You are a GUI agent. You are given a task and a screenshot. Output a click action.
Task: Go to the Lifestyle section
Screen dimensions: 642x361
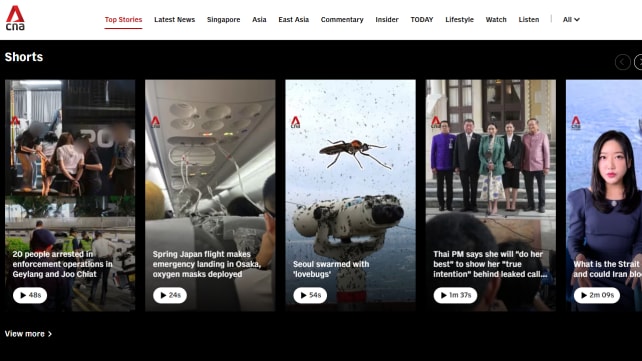(x=459, y=20)
